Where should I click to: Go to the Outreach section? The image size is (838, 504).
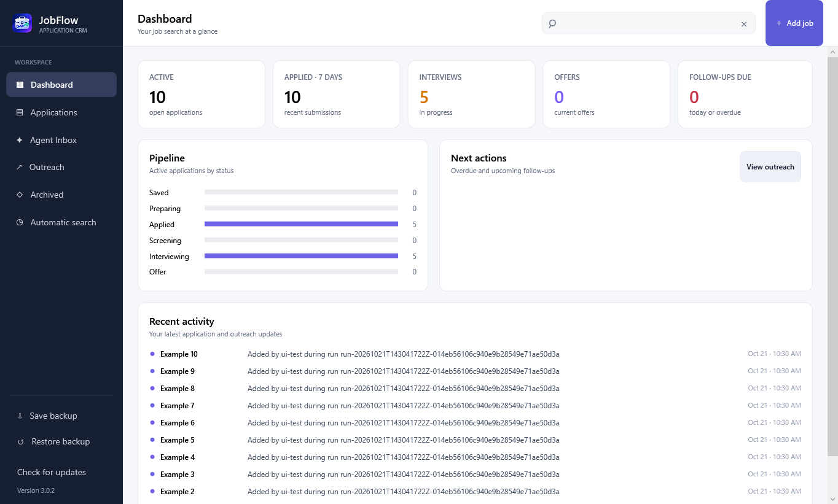tap(61, 167)
